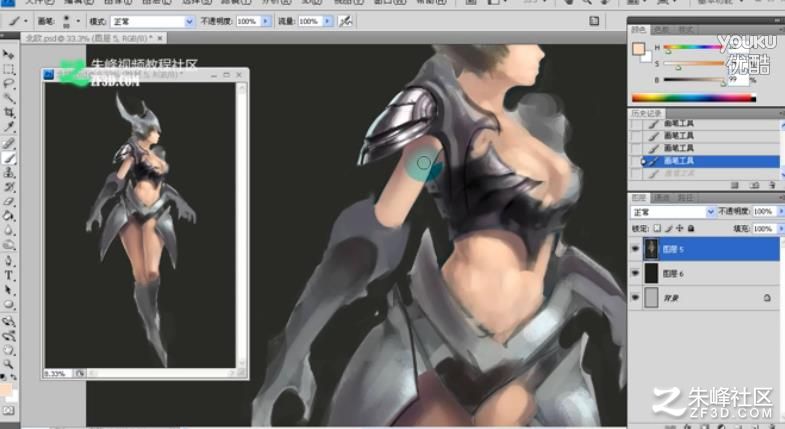Close the 北欧.psd document tab
Screen dimensions: 785x429
160,38
